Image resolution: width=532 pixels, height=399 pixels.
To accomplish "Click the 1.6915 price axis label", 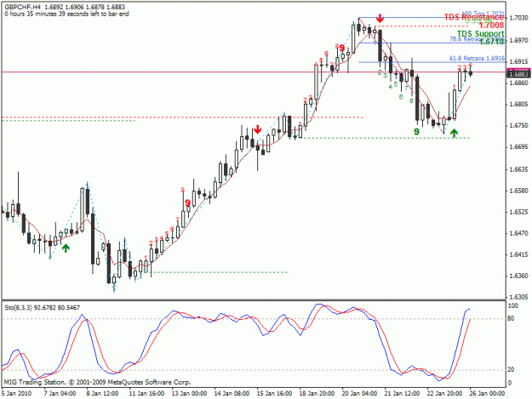I will pos(518,62).
